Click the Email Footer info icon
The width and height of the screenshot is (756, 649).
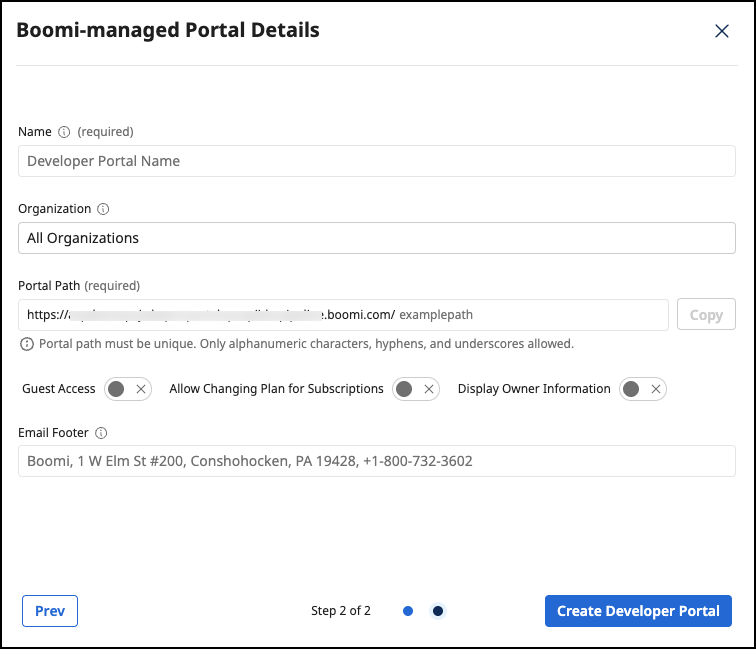point(101,434)
